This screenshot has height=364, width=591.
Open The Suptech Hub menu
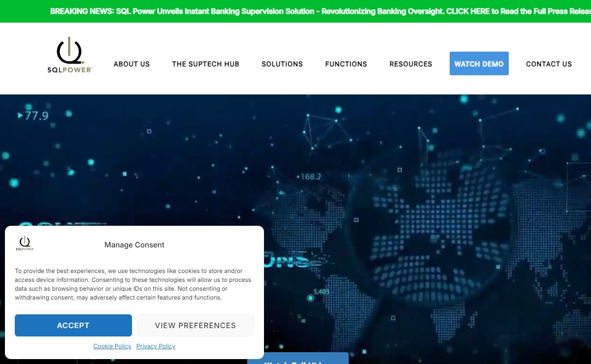point(205,64)
